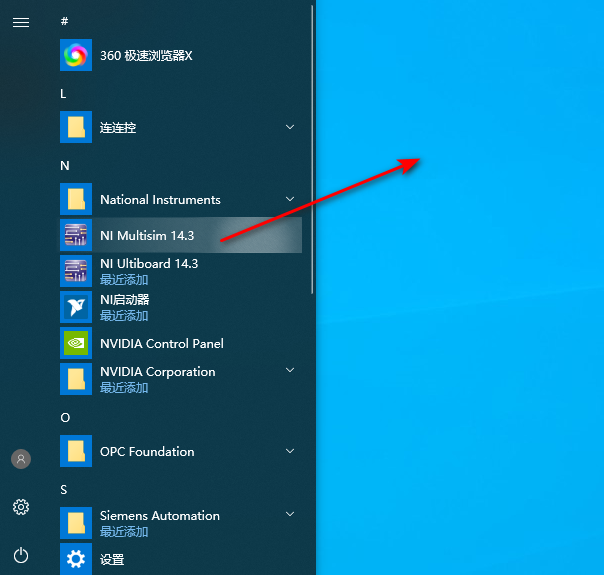Screen dimensions: 604x575
Task: Click the Power button in sidebar
Action: tap(21, 555)
